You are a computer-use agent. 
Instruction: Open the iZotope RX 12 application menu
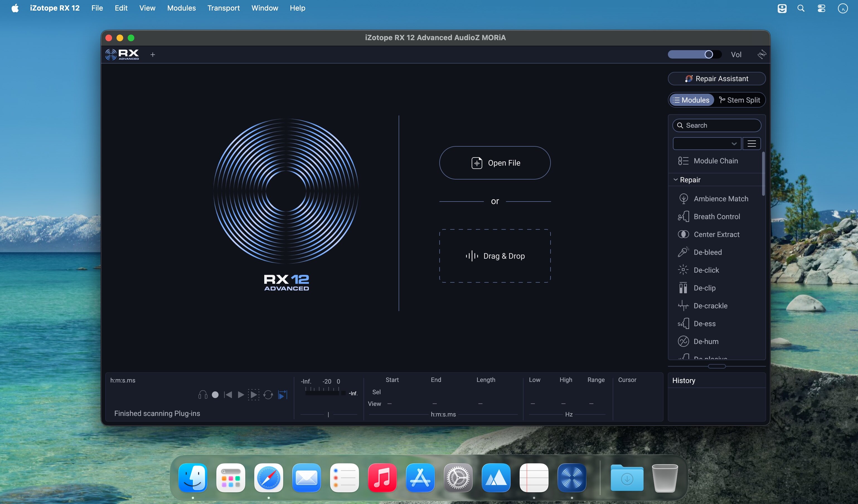click(x=55, y=8)
